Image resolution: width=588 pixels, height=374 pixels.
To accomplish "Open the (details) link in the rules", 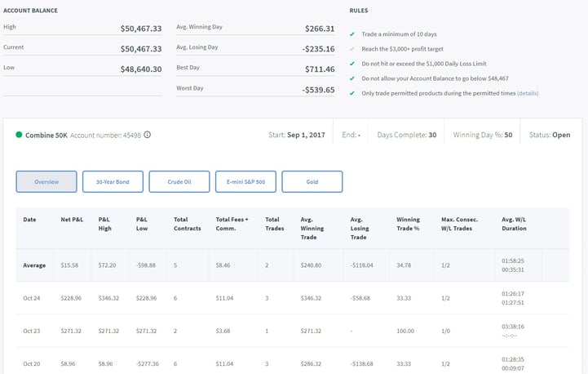I will coord(527,93).
